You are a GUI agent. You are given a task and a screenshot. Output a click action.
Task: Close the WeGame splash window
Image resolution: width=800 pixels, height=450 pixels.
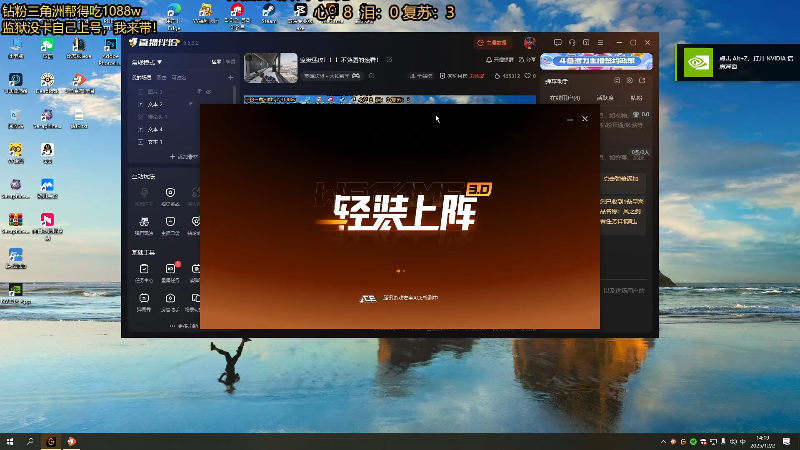(585, 119)
